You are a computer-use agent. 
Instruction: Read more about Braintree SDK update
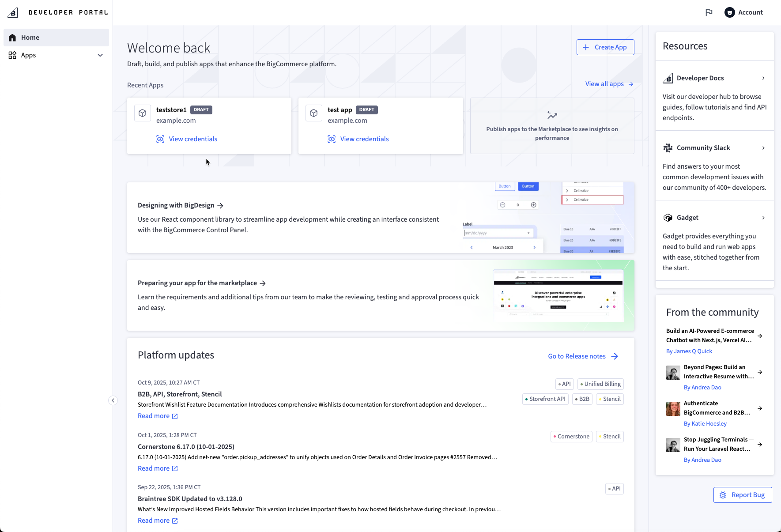point(158,521)
